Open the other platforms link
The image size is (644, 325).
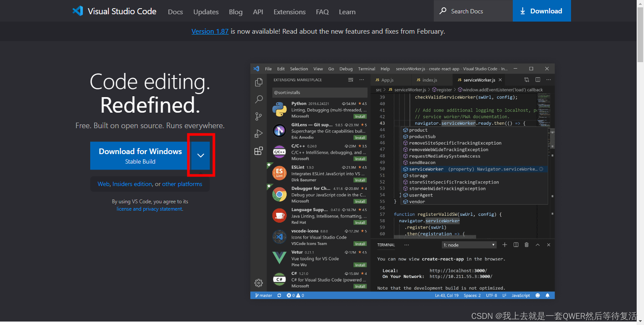[182, 184]
